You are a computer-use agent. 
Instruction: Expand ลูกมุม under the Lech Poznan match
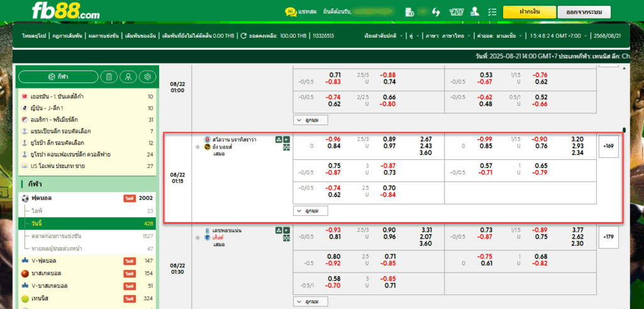coord(311,301)
